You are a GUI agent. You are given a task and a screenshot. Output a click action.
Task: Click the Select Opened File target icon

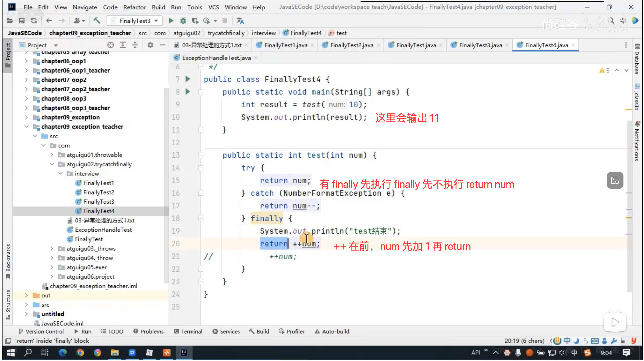(x=110, y=45)
